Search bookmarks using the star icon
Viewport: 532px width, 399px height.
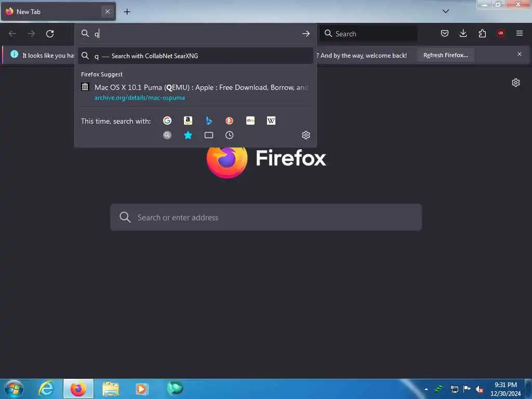(188, 135)
